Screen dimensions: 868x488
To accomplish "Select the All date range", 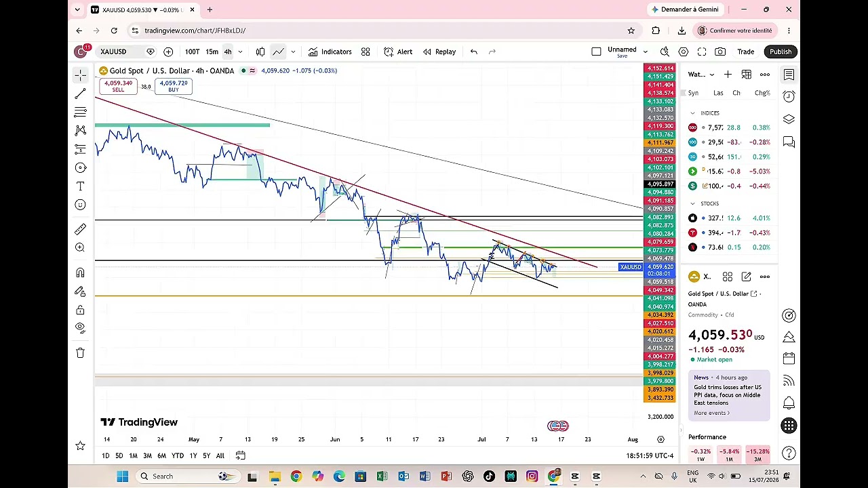I will (x=220, y=455).
